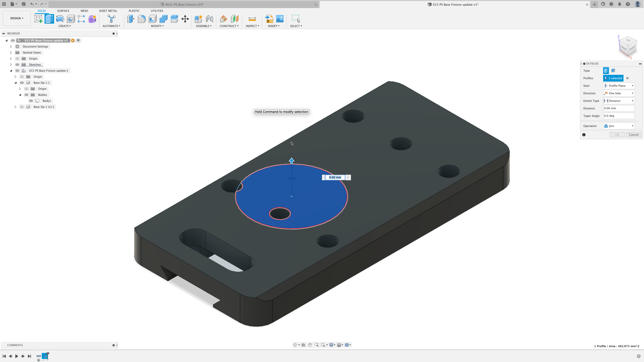Open the Revolve tool
644x362 pixels.
point(60,19)
